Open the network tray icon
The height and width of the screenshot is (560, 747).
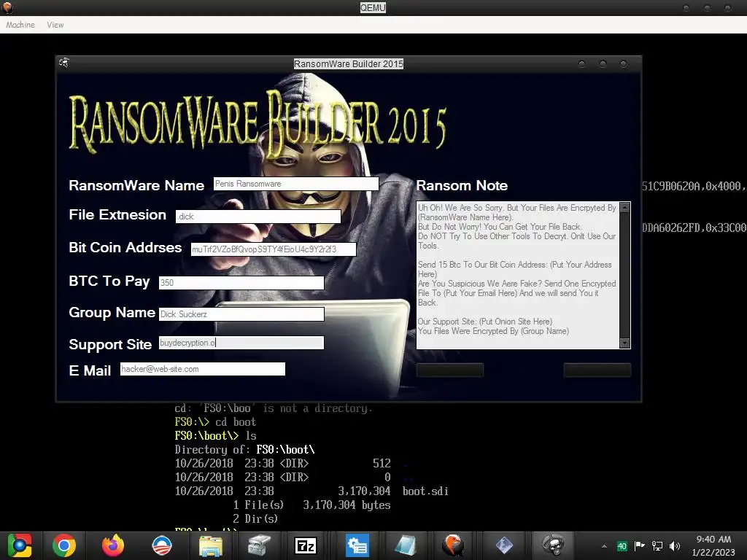(657, 546)
